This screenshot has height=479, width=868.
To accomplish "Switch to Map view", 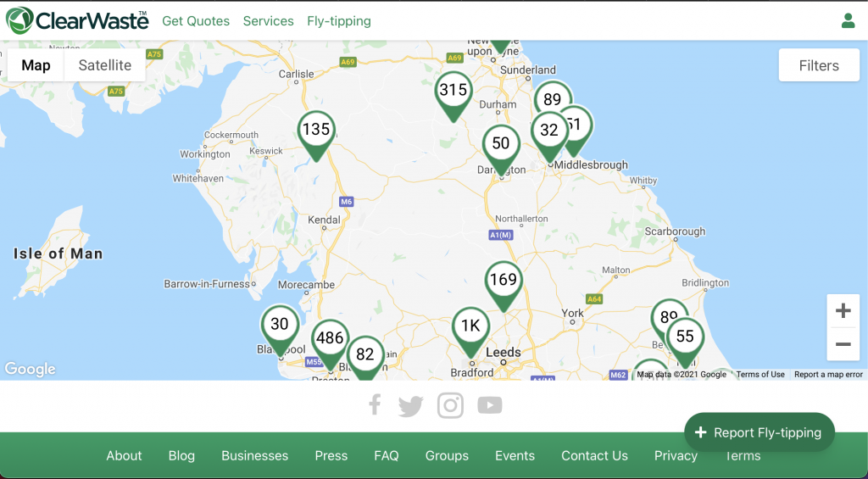I will tap(36, 65).
